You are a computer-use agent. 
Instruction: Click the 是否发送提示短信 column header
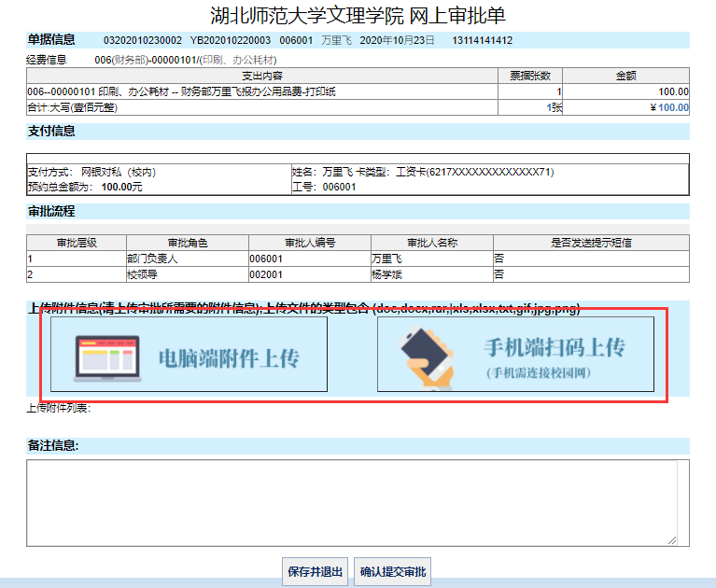tap(592, 243)
